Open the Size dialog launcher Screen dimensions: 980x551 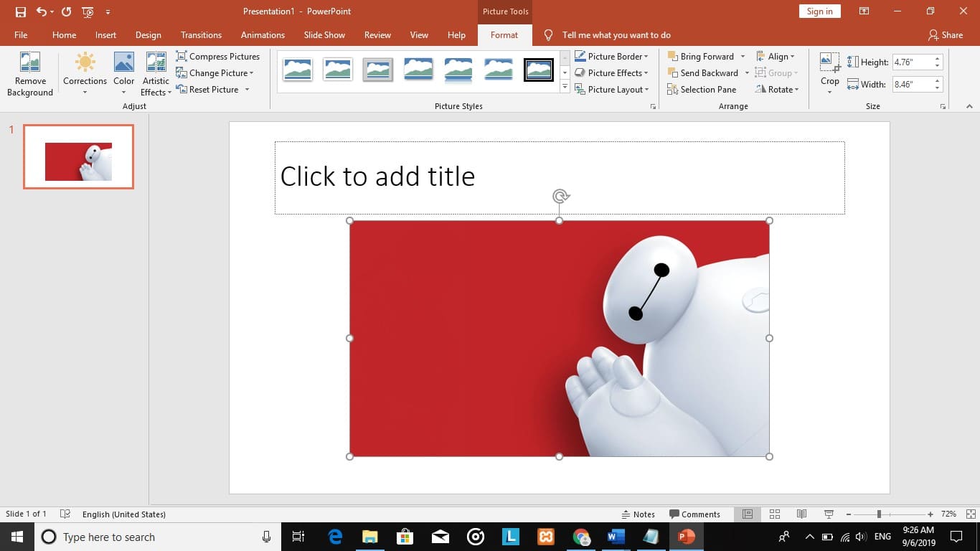[943, 106]
